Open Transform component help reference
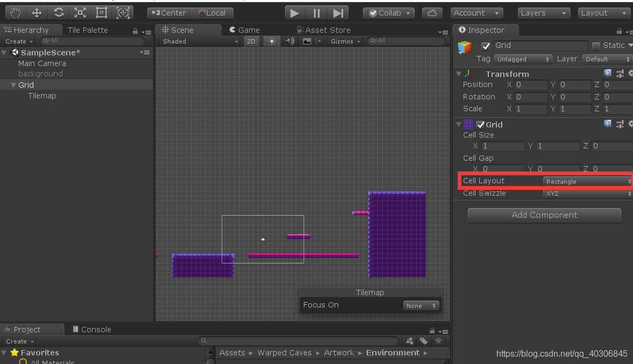Screen dimensions: 633x364 pos(607,73)
